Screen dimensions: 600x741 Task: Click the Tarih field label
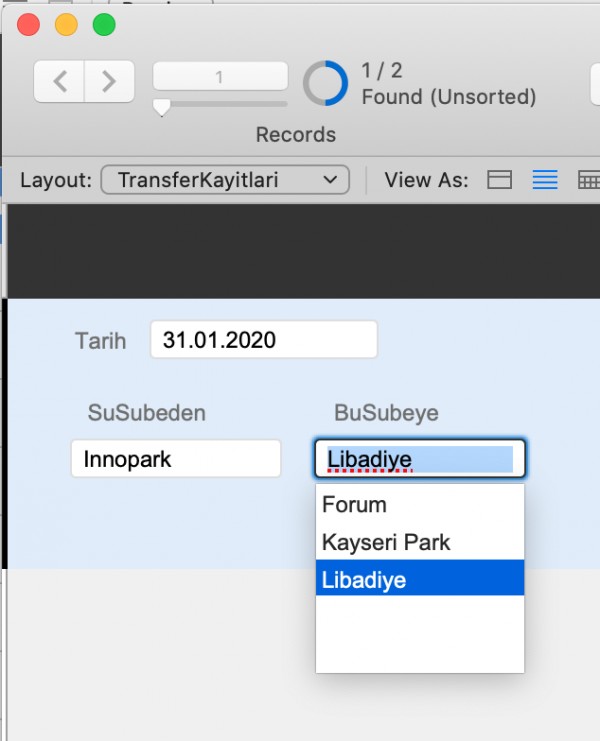coord(101,341)
